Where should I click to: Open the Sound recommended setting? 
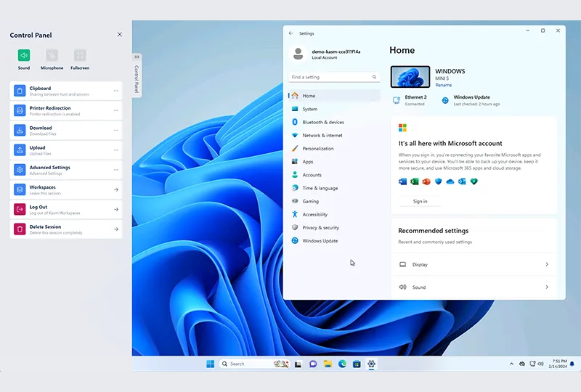coord(474,287)
